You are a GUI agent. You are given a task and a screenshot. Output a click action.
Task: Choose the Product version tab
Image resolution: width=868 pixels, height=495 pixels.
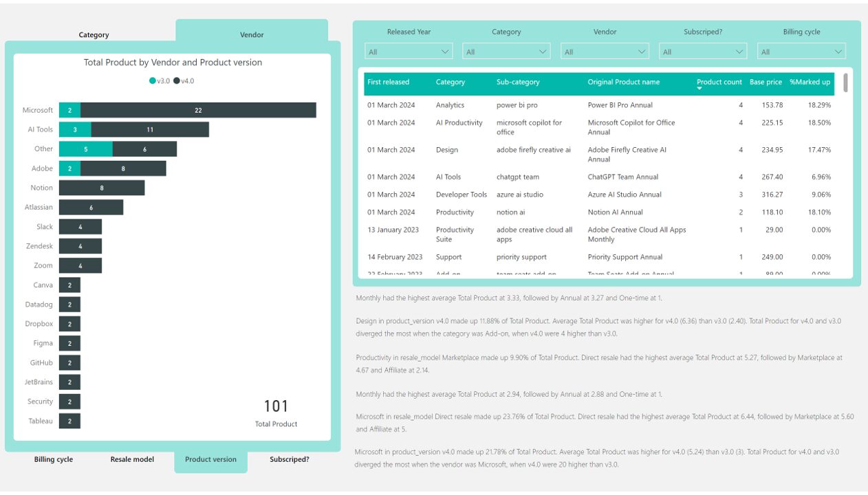[210, 459]
